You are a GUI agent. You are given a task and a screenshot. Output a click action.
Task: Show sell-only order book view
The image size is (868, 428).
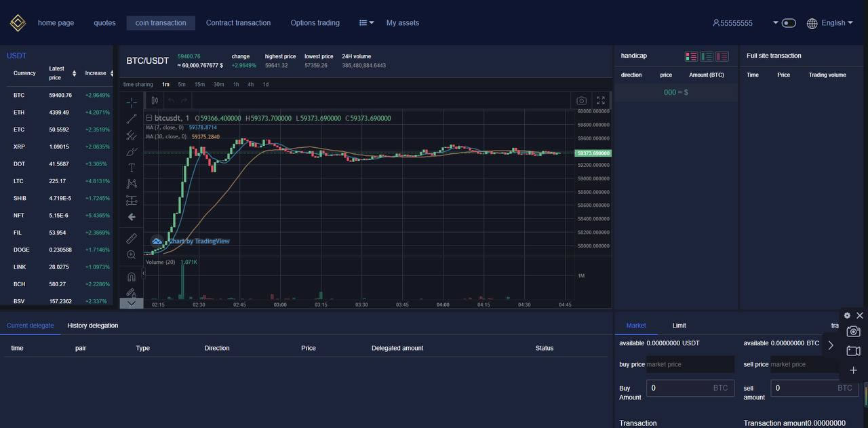click(722, 56)
